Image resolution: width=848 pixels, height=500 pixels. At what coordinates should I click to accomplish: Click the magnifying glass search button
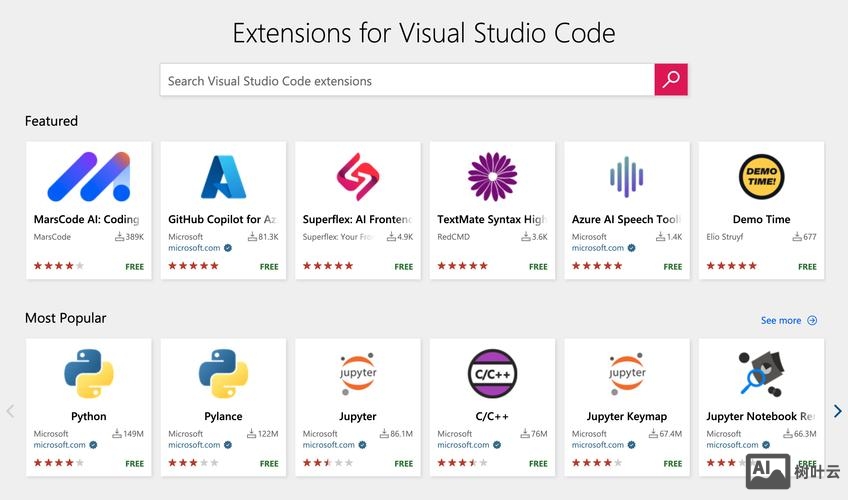(671, 80)
